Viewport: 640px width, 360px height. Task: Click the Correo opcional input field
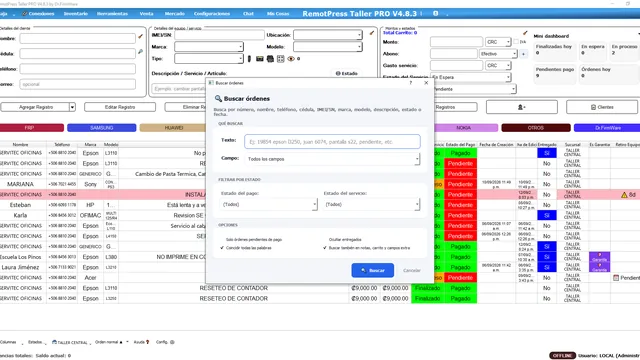tap(78, 84)
